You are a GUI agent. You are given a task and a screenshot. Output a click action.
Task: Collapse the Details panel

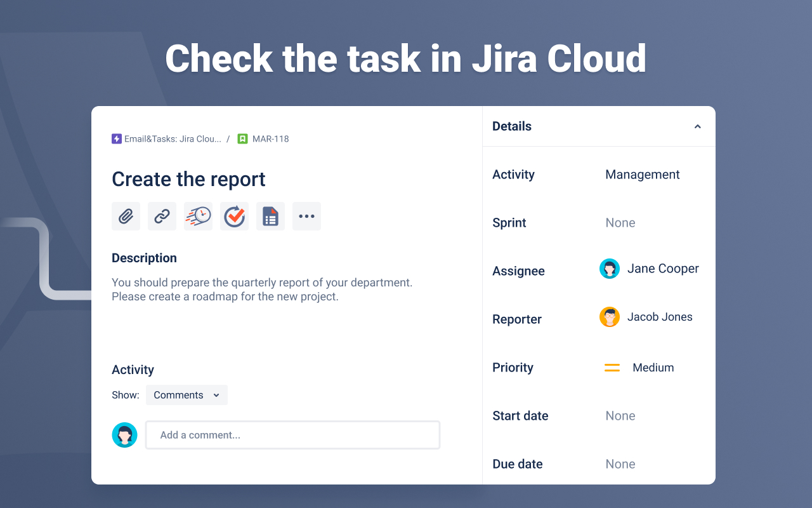pyautogui.click(x=697, y=126)
